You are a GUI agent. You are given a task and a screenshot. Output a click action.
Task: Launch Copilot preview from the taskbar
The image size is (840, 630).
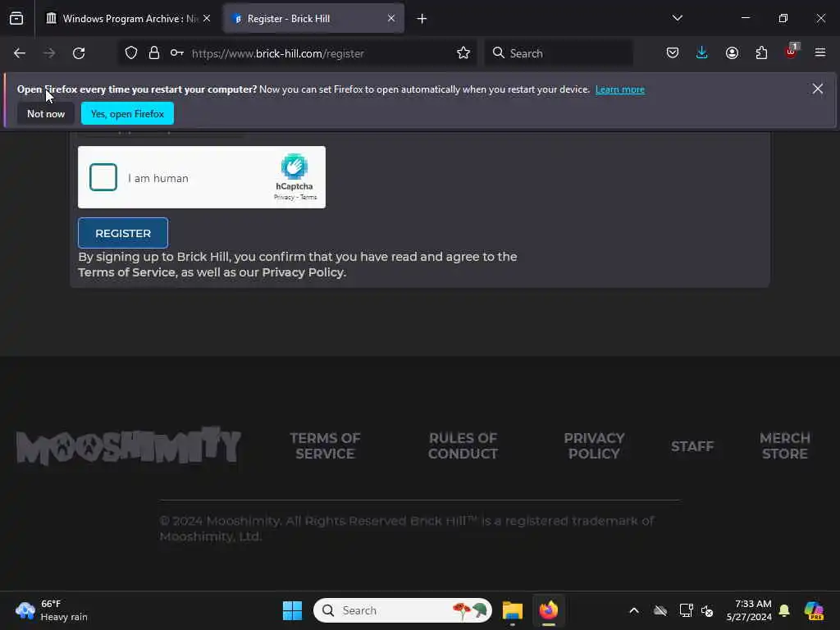[x=814, y=610]
